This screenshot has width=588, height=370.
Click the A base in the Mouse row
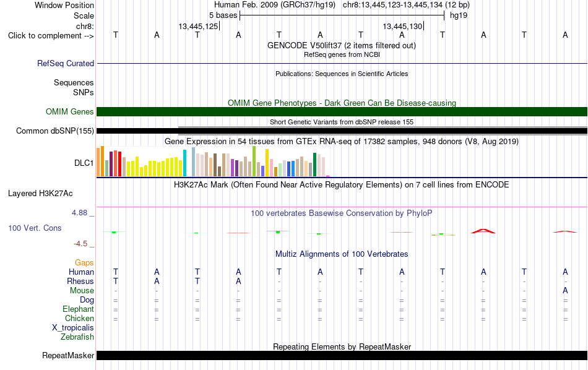click(565, 291)
